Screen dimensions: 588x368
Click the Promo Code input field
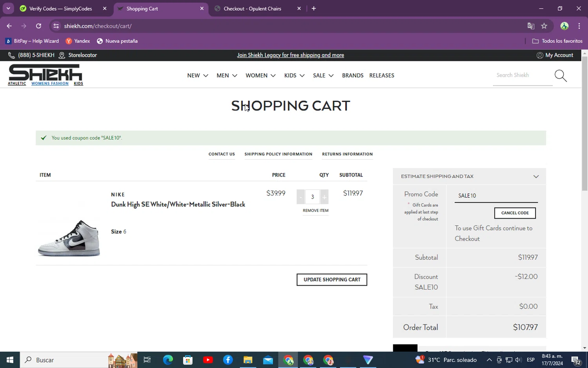click(496, 196)
